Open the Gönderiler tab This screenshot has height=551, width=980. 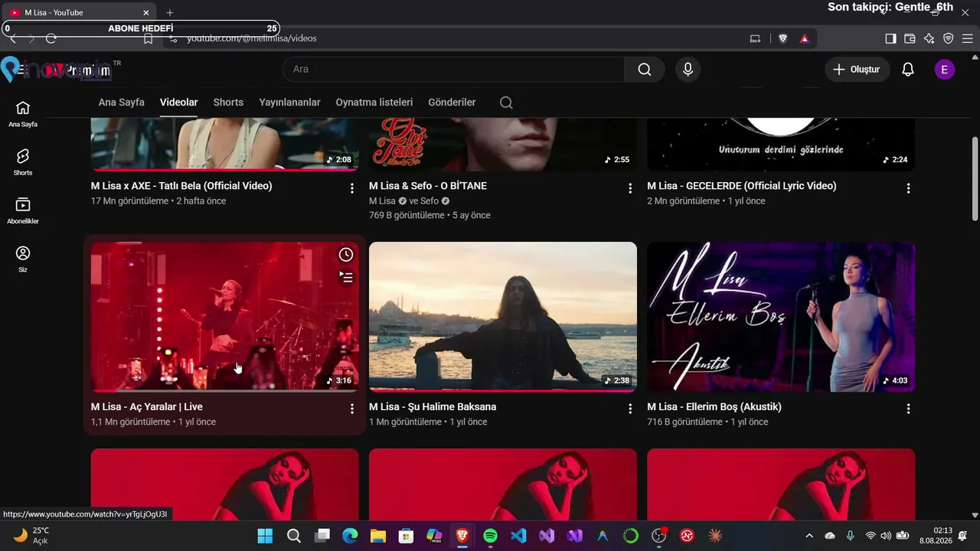click(452, 103)
